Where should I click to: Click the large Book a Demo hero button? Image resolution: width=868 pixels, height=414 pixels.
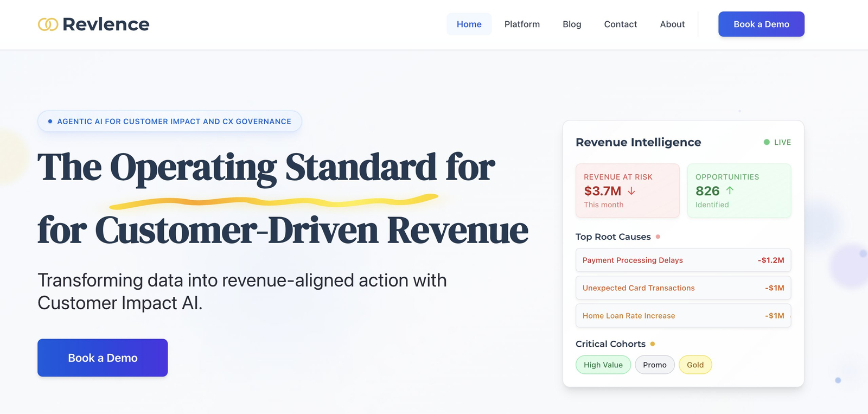[103, 358]
